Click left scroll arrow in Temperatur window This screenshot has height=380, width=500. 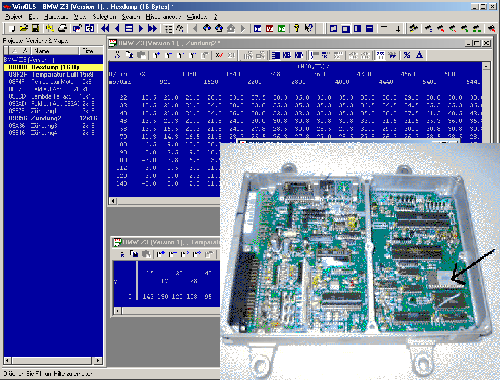pos(117,311)
